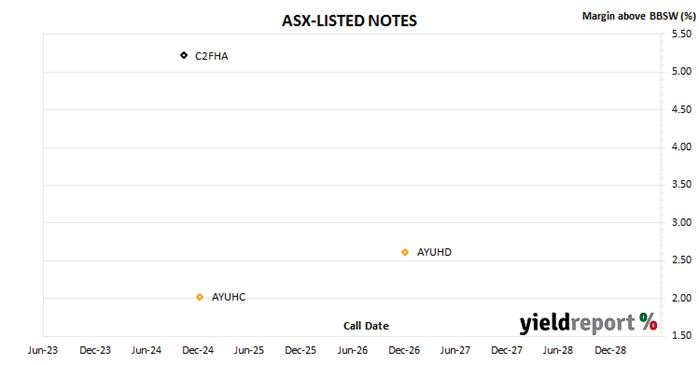The image size is (699, 365).
Task: Click the 1.50 y-axis value
Action: coord(682,336)
